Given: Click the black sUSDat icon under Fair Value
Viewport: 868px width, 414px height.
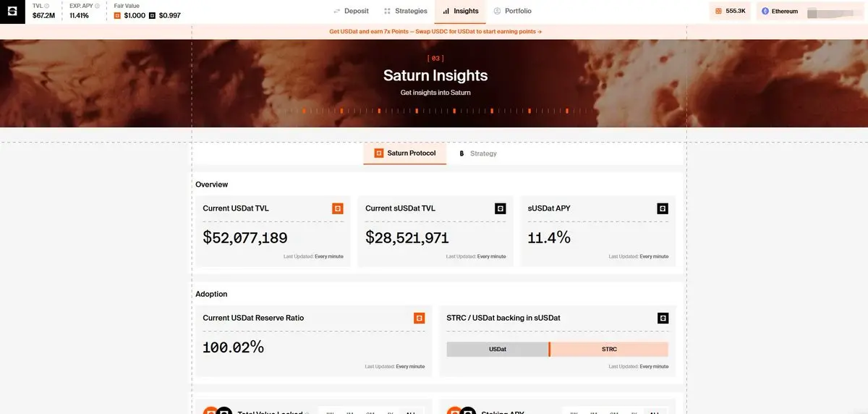Looking at the screenshot, I should [x=152, y=15].
